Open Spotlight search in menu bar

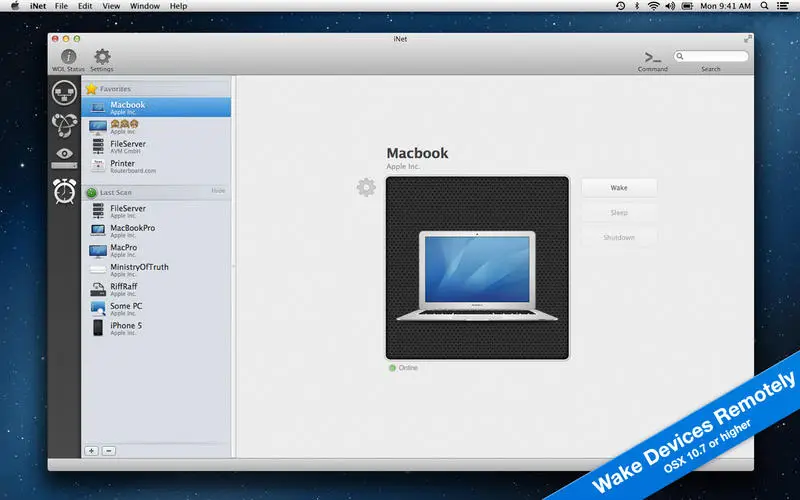click(764, 6)
